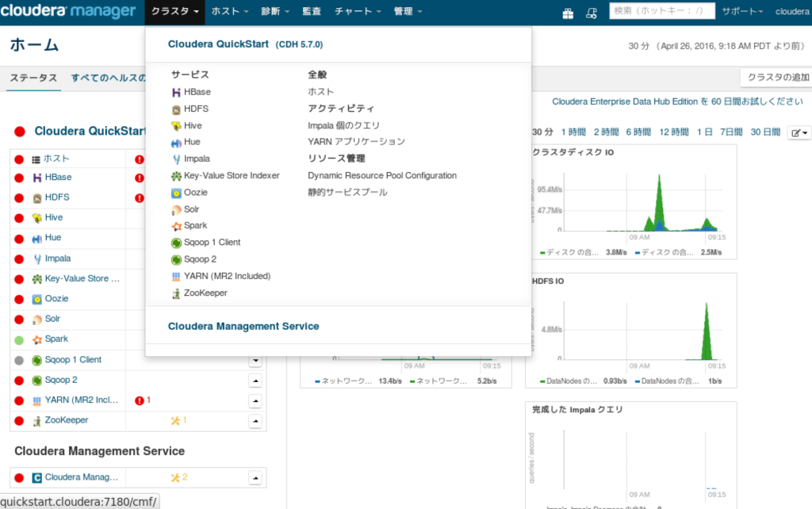Select 静的サービスプール menu entry
Screen dimensions: 812x509
(x=347, y=192)
